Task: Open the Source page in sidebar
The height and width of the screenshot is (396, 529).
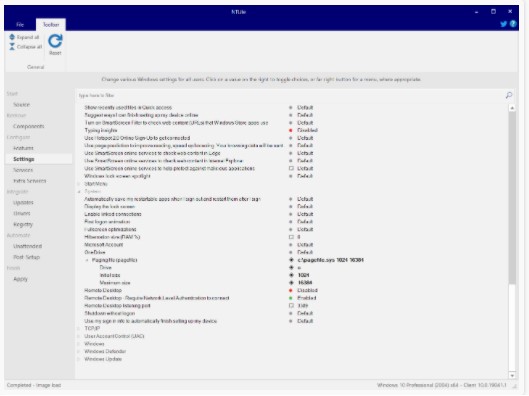Action: (x=22, y=105)
